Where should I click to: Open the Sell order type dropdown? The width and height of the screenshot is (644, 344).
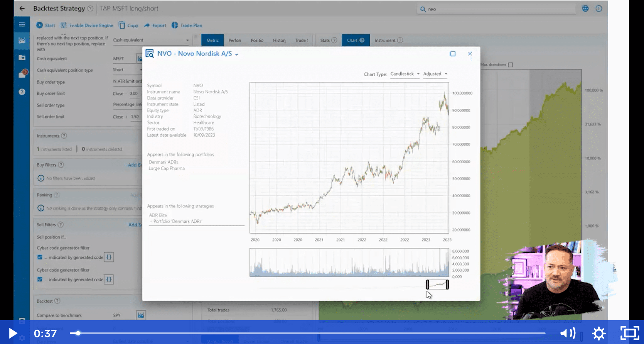pos(127,105)
